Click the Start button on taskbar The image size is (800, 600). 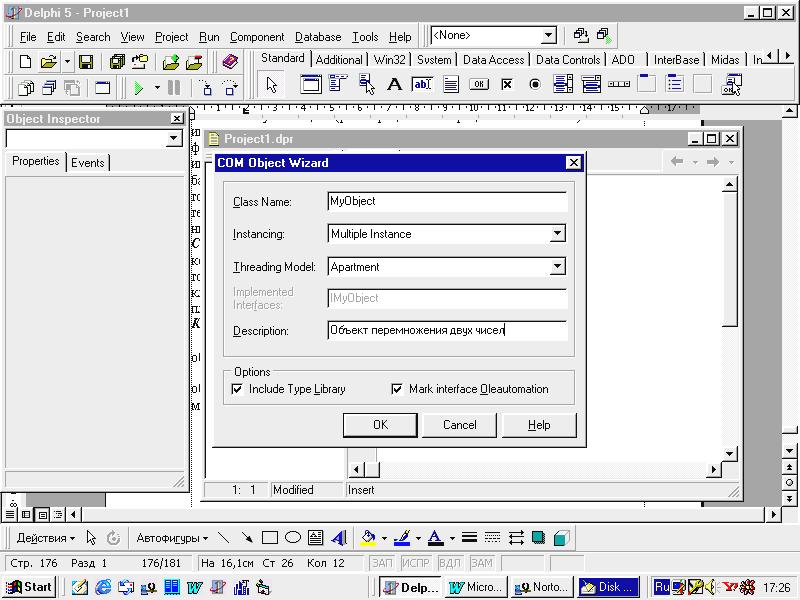(29, 587)
